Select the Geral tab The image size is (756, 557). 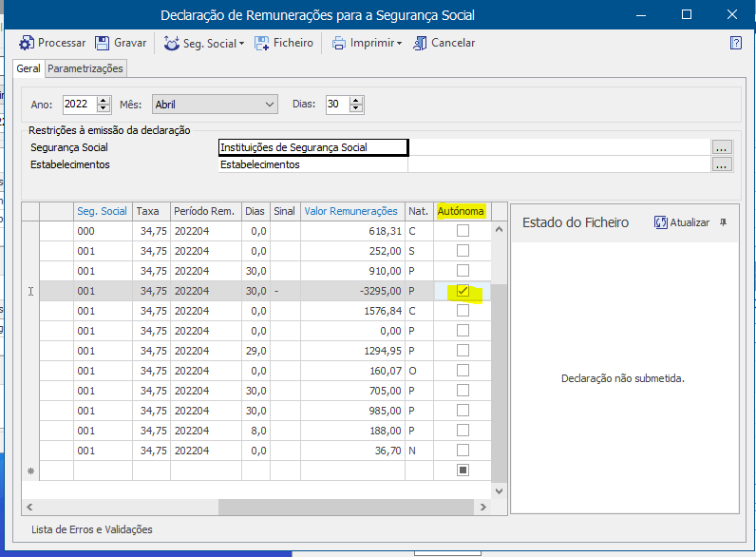(x=28, y=68)
